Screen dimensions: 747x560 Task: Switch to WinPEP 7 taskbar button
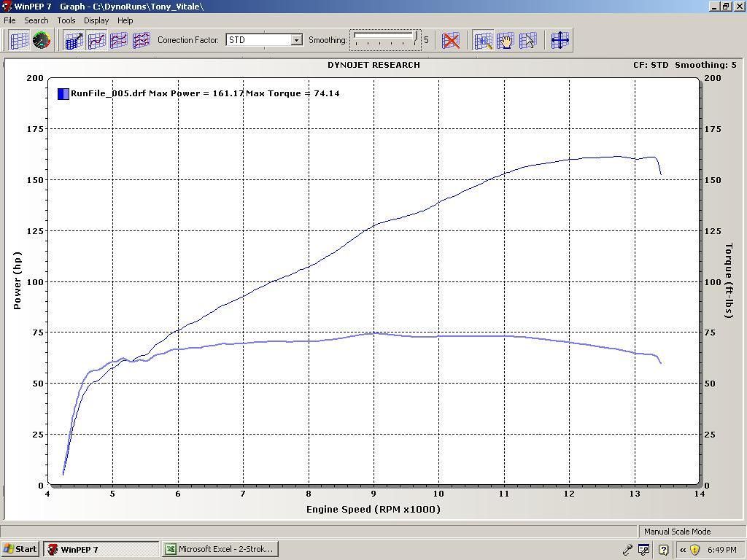click(101, 549)
